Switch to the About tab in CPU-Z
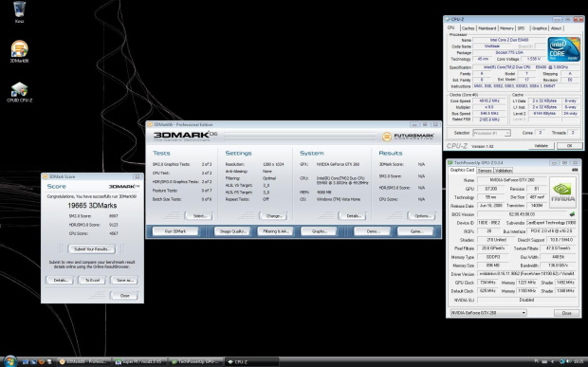Image resolution: width=588 pixels, height=367 pixels. tap(556, 28)
